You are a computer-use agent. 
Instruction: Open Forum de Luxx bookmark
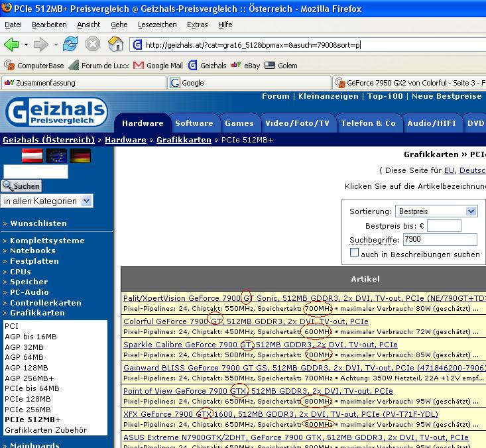point(99,66)
